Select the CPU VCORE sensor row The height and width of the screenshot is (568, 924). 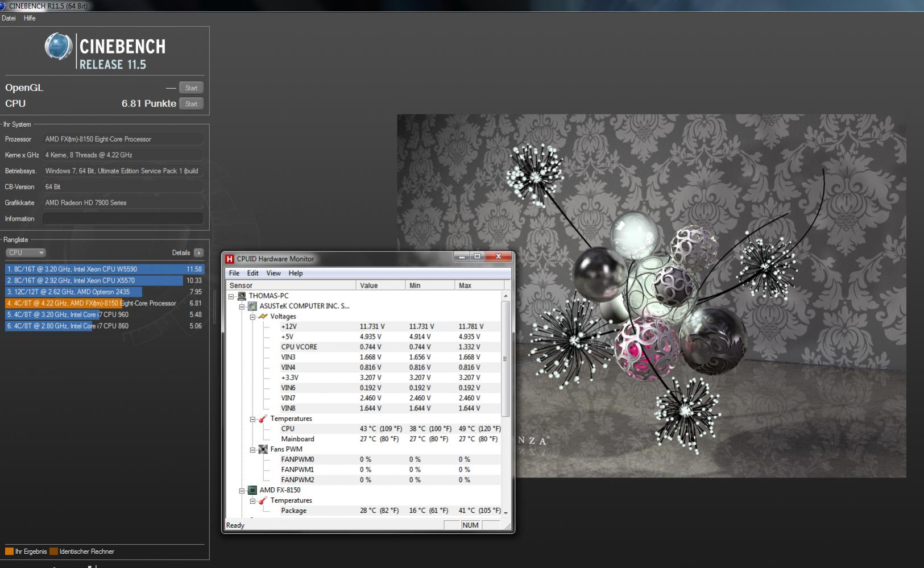click(x=299, y=347)
